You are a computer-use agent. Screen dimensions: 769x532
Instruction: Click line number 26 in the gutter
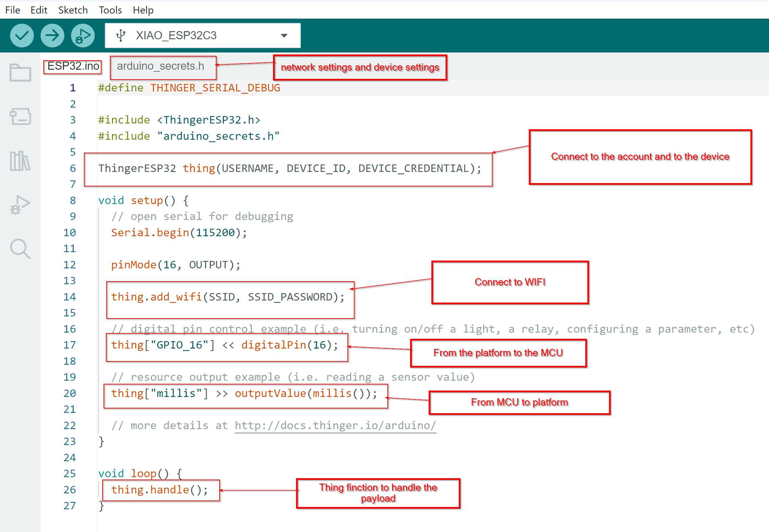(70, 490)
